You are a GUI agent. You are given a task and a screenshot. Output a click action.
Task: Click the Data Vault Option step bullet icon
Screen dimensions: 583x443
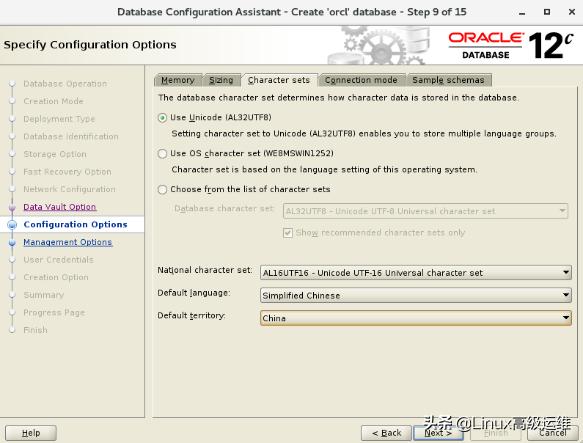click(12, 207)
